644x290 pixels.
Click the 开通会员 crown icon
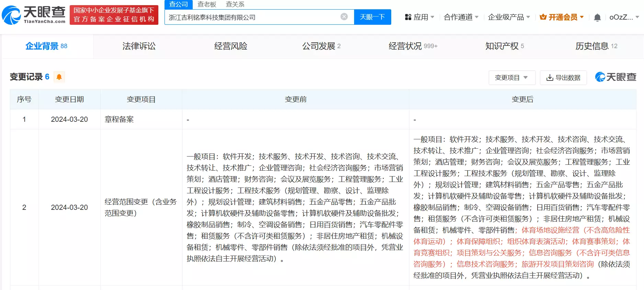click(x=543, y=17)
